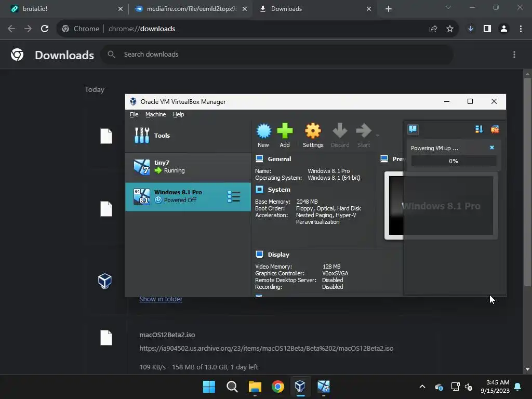
Task: Click the Discard toolbar icon
Action: click(x=340, y=136)
